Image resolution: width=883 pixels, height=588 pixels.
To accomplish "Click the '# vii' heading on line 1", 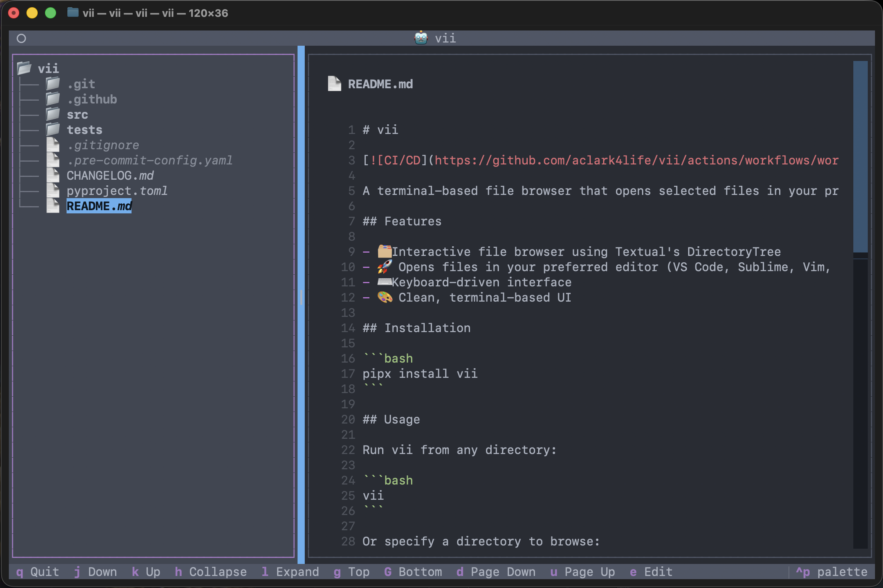I will 380,130.
